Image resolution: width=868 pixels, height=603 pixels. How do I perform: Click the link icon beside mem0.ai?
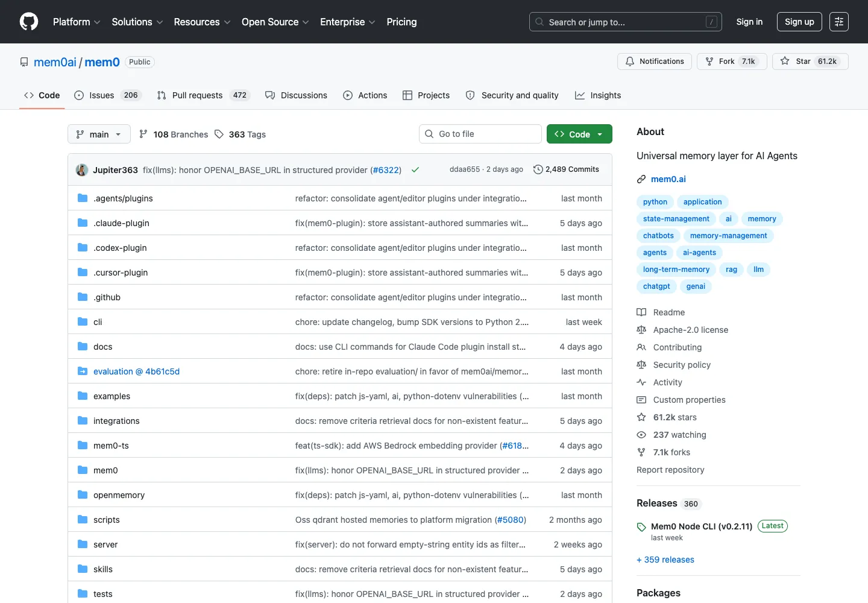click(641, 179)
